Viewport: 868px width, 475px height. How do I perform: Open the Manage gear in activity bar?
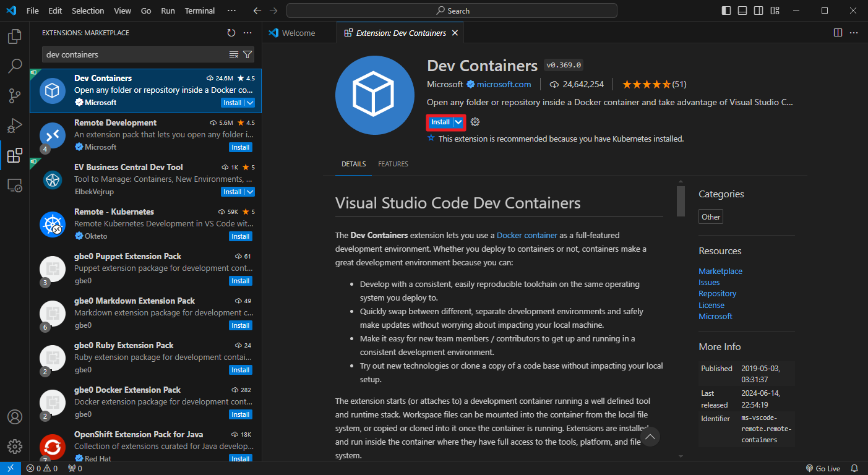tap(15, 446)
